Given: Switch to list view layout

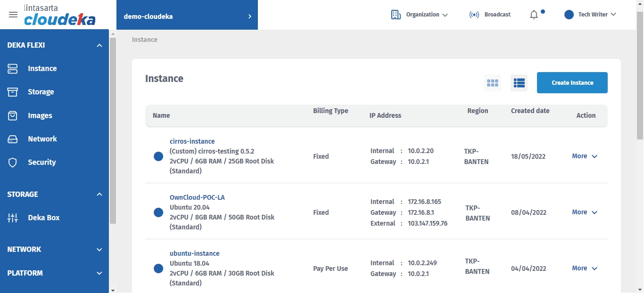Looking at the screenshot, I should click(x=519, y=83).
